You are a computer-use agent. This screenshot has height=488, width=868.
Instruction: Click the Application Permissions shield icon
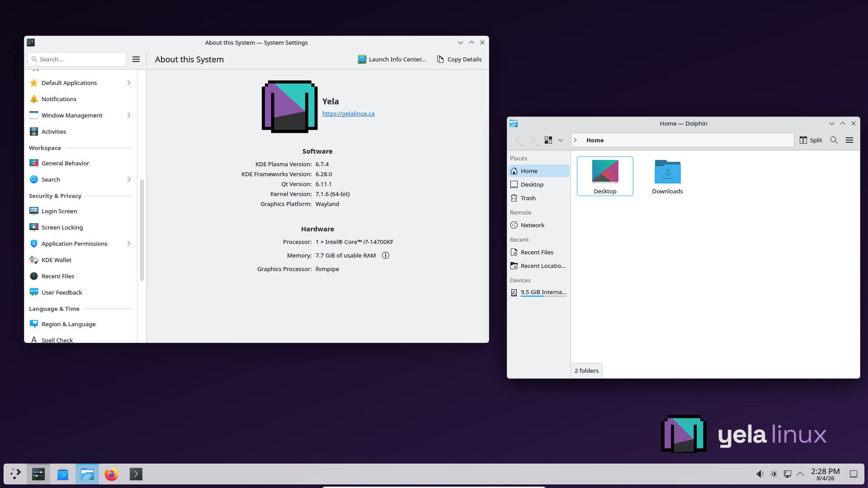tap(34, 244)
